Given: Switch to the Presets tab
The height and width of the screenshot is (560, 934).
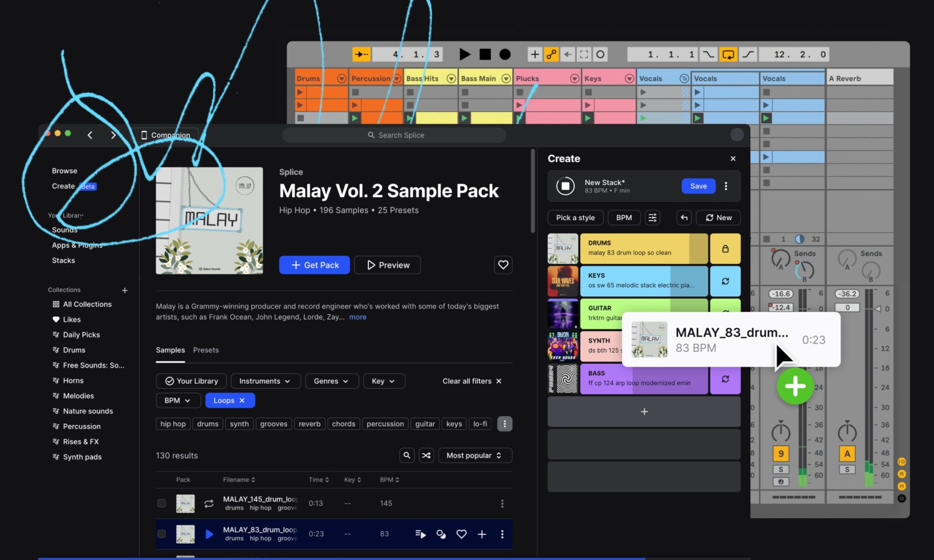Looking at the screenshot, I should [x=206, y=350].
